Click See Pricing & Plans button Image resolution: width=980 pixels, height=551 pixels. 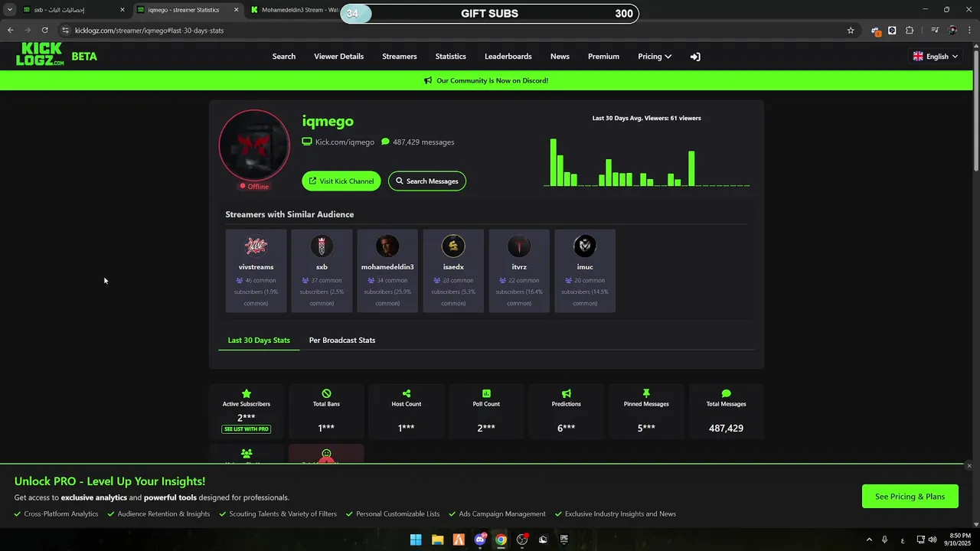click(910, 497)
